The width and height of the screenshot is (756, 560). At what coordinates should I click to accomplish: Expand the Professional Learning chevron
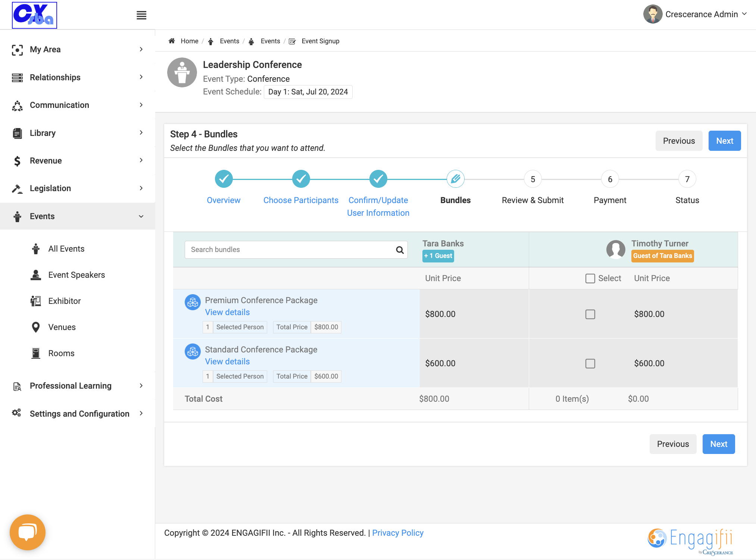[141, 386]
